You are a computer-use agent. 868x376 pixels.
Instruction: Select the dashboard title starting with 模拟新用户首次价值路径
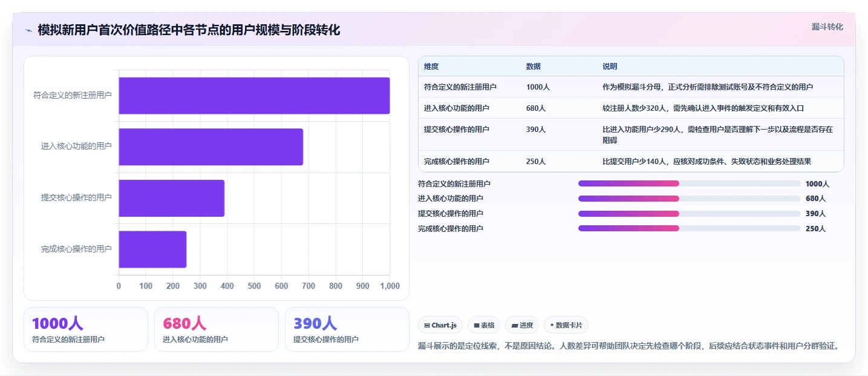click(x=189, y=30)
